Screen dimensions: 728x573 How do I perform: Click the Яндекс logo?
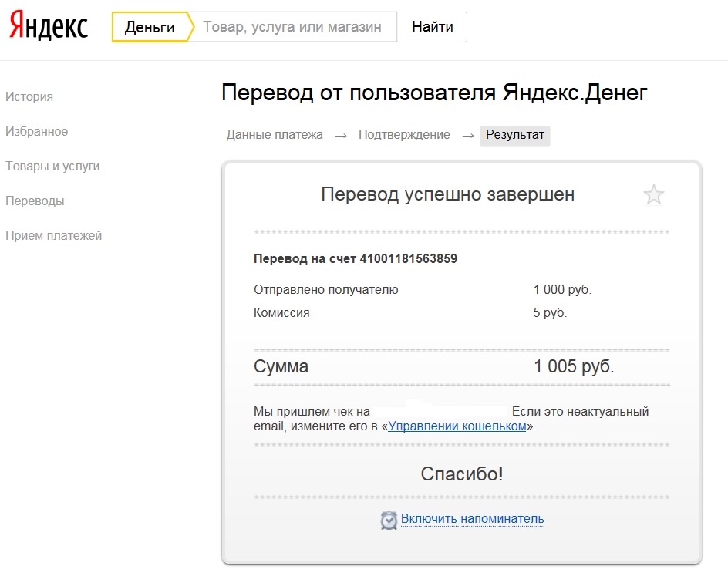coord(49,26)
